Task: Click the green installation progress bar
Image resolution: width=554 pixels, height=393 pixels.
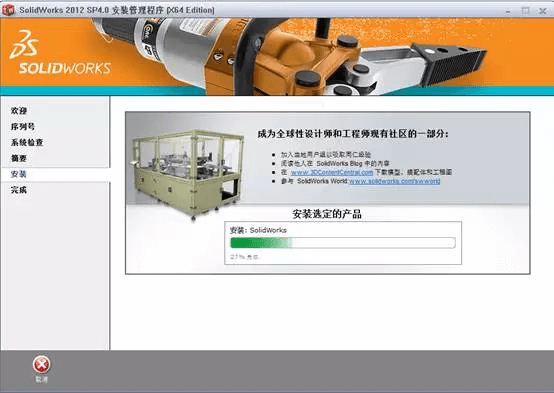Action: tap(343, 243)
